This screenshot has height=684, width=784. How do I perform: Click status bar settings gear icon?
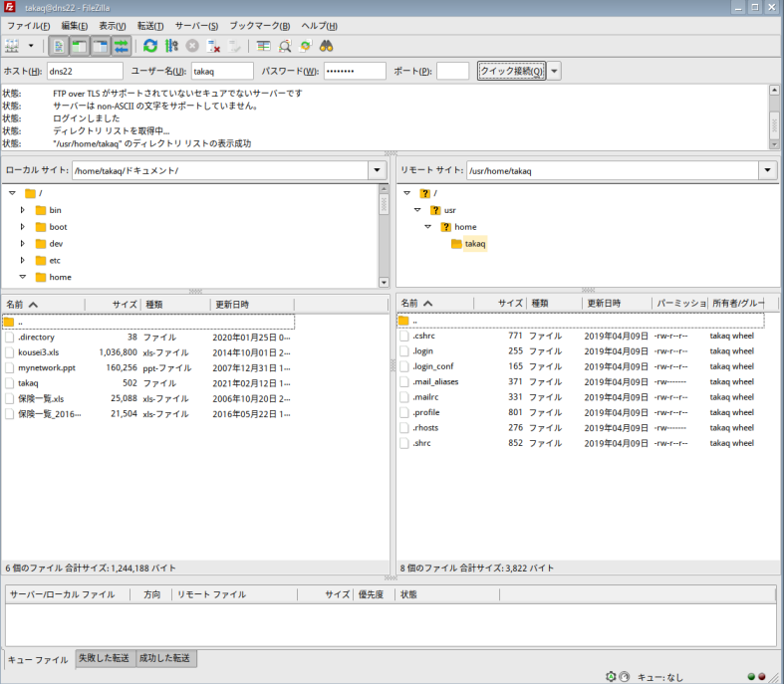611,676
